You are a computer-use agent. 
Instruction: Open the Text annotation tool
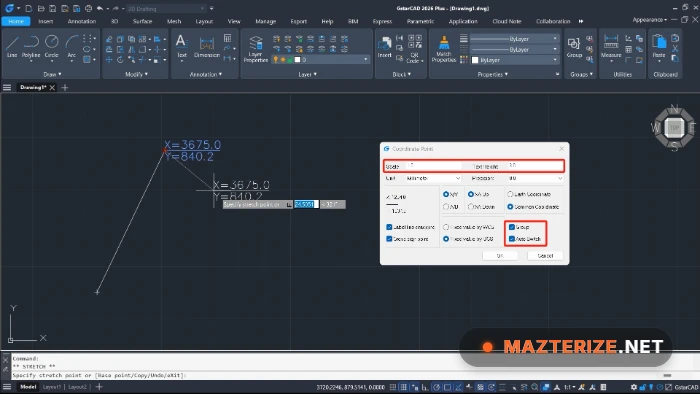(181, 46)
